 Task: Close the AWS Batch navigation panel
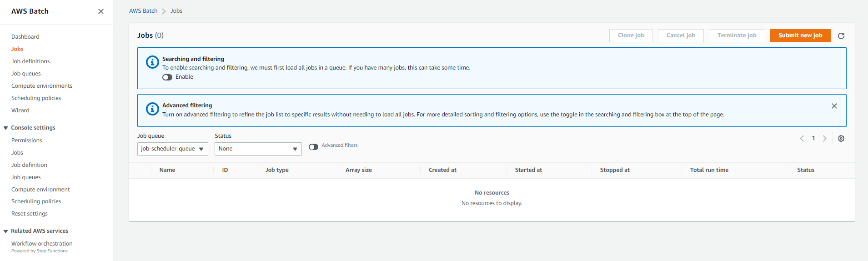[101, 11]
